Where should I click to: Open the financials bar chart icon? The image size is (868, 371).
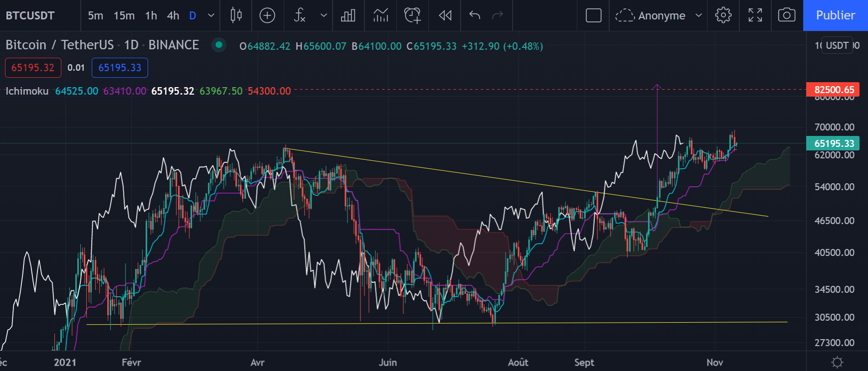pyautogui.click(x=348, y=15)
